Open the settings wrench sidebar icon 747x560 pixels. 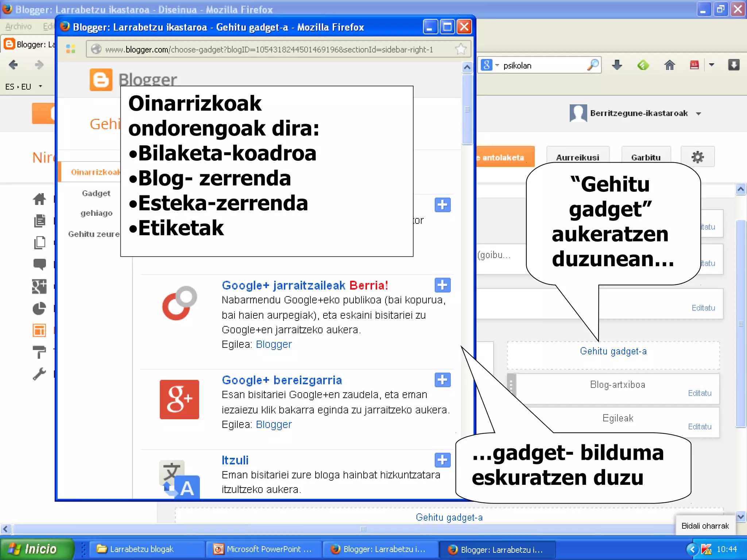coord(39,374)
